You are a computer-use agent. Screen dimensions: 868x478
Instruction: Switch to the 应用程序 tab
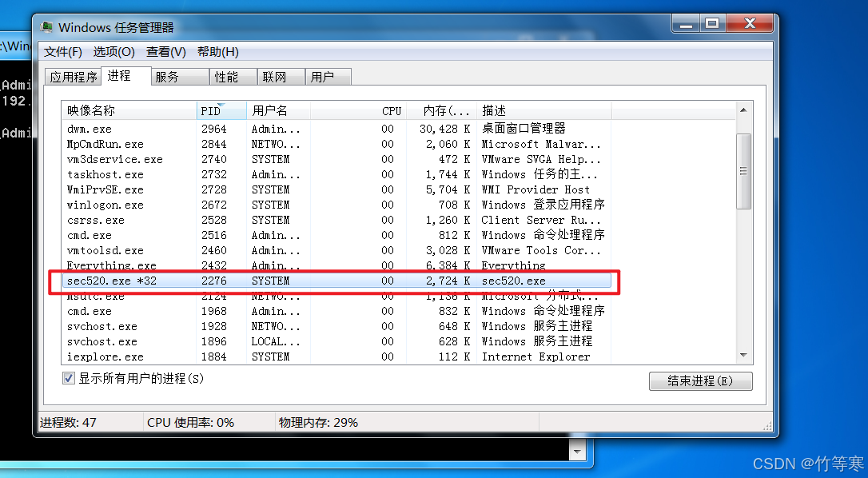73,77
